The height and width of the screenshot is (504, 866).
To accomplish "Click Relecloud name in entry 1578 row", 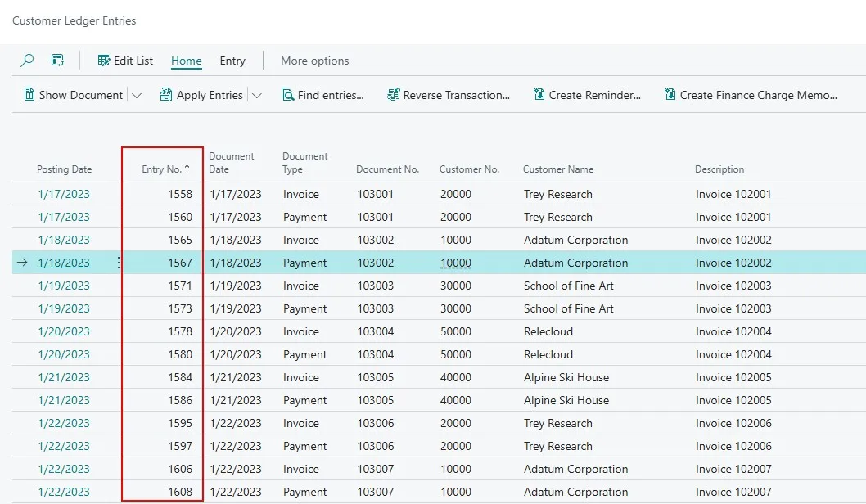I will [x=548, y=331].
